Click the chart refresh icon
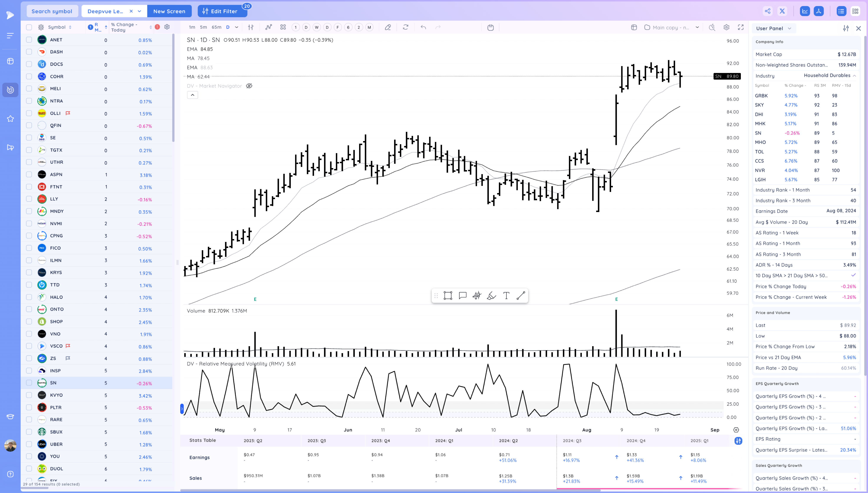The width and height of the screenshot is (868, 493). 405,27
